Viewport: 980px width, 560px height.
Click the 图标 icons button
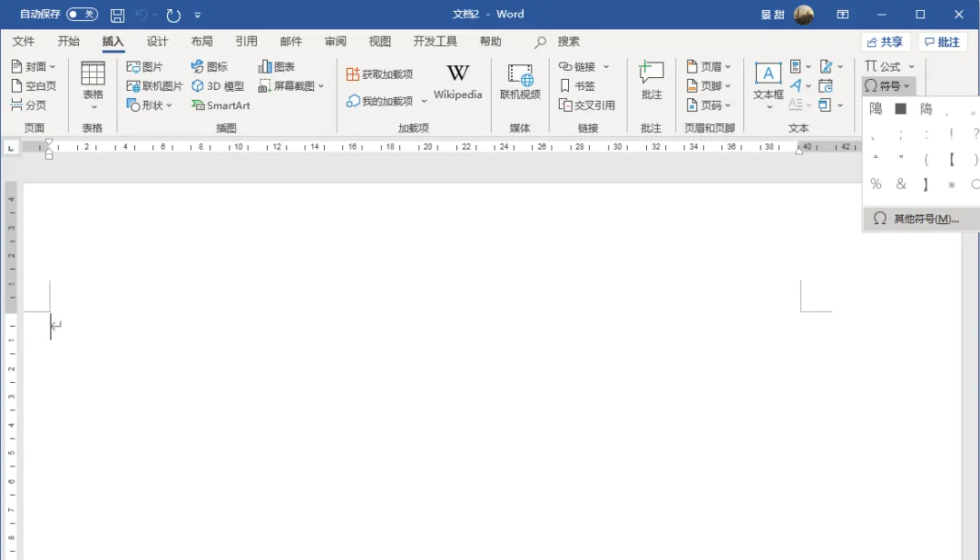tap(210, 66)
